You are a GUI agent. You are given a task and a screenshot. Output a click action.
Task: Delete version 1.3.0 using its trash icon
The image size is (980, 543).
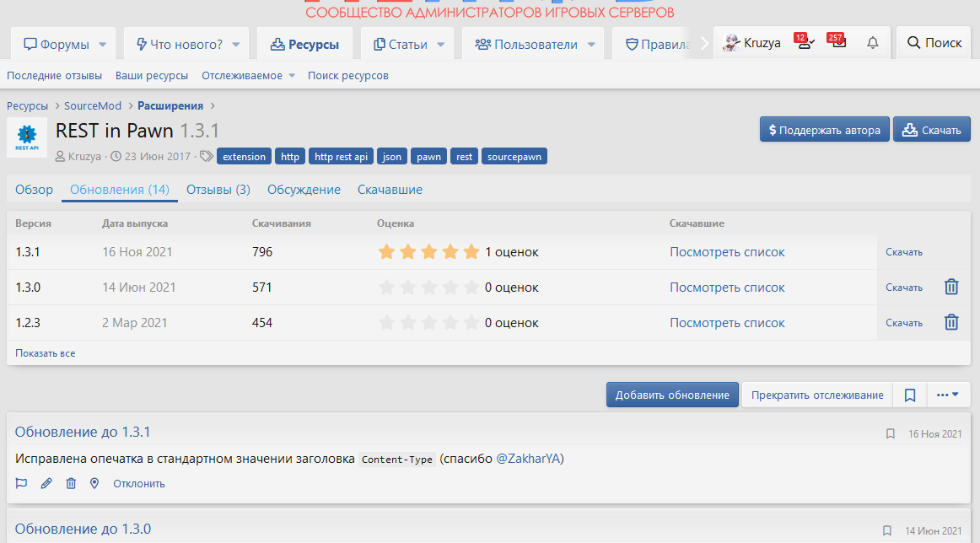tap(951, 287)
